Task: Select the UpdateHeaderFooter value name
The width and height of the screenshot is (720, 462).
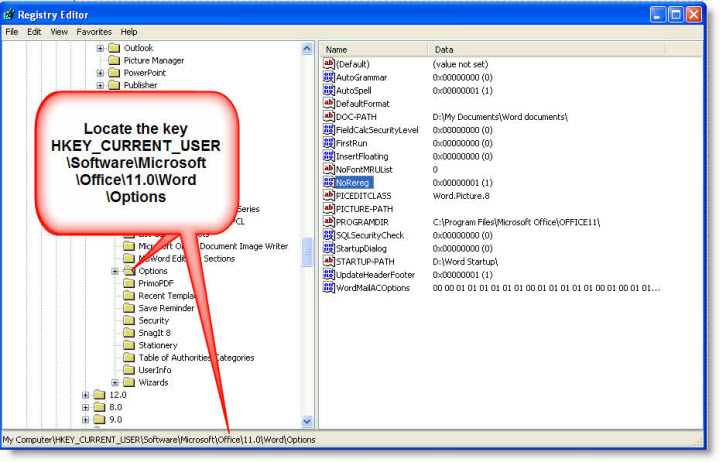Action: pos(376,275)
